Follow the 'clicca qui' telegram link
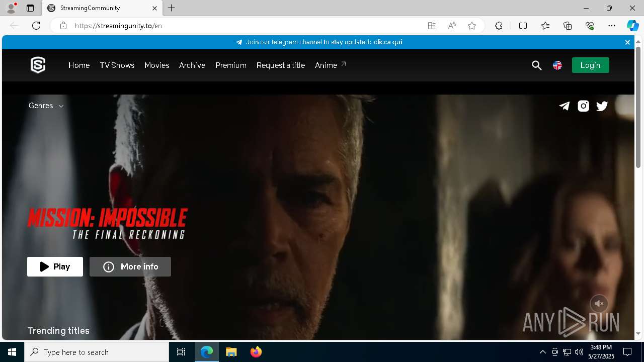644x362 pixels. coord(388,42)
